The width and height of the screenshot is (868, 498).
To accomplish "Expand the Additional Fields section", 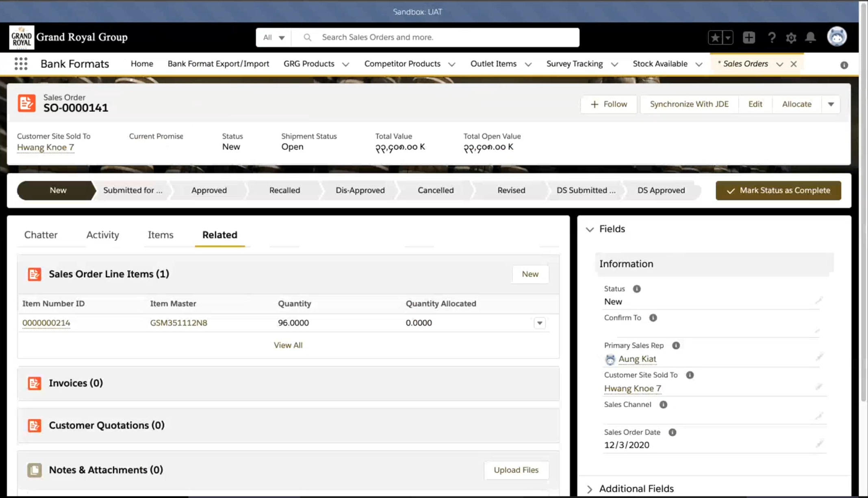I will click(x=590, y=489).
